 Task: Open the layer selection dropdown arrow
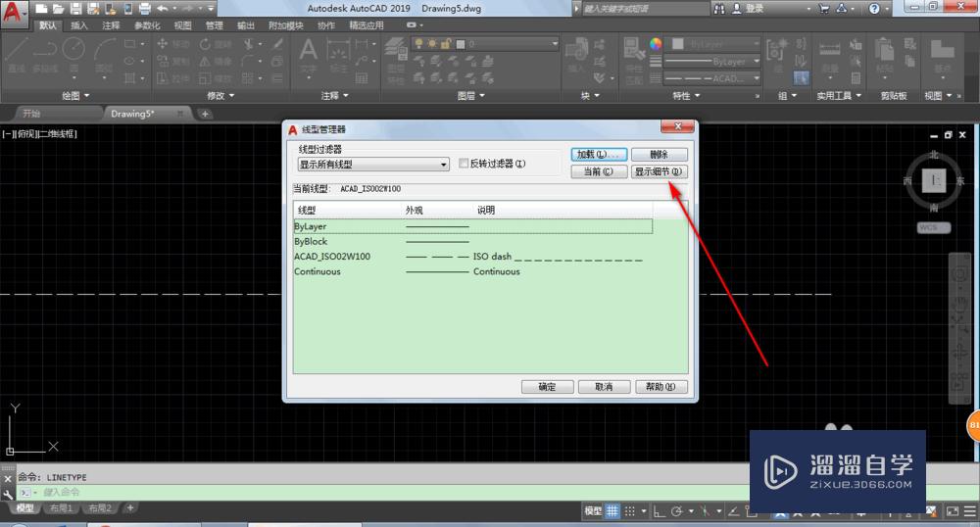coord(555,44)
